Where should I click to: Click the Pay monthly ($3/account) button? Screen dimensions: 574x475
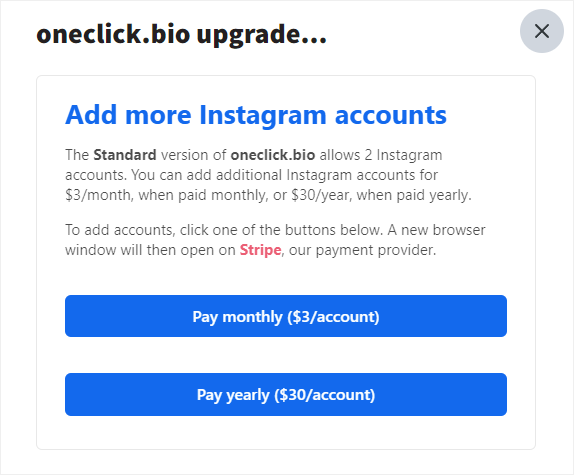286,316
